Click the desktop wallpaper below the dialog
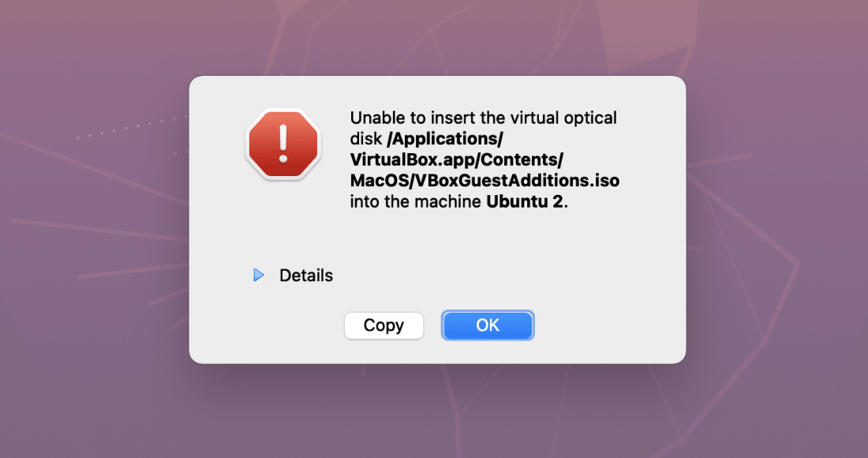Viewport: 868px width, 458px height. pos(434,411)
